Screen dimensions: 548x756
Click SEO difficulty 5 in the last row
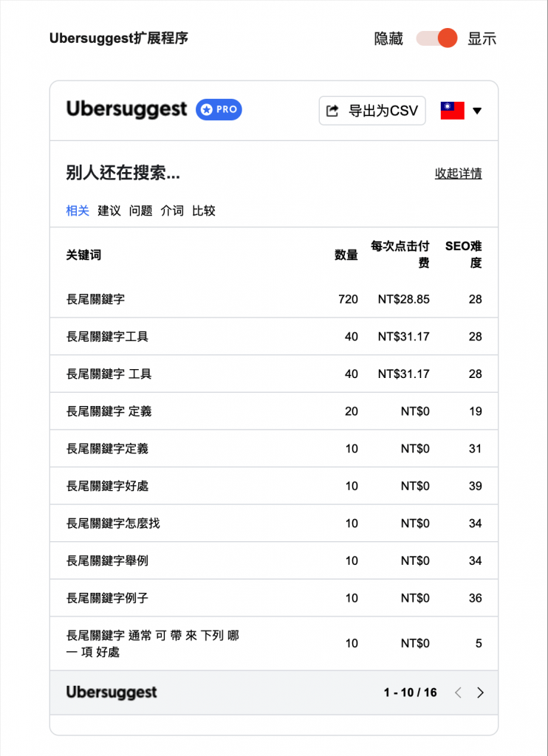(x=479, y=643)
